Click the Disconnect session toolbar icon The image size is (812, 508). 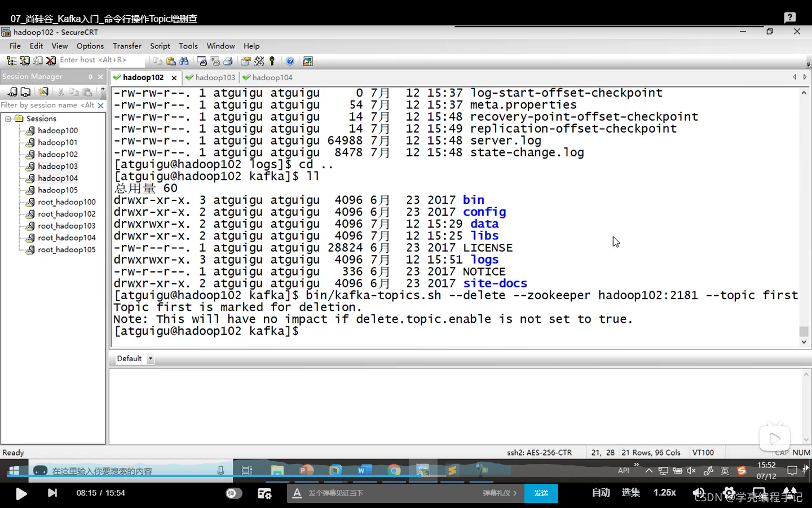pyautogui.click(x=51, y=60)
